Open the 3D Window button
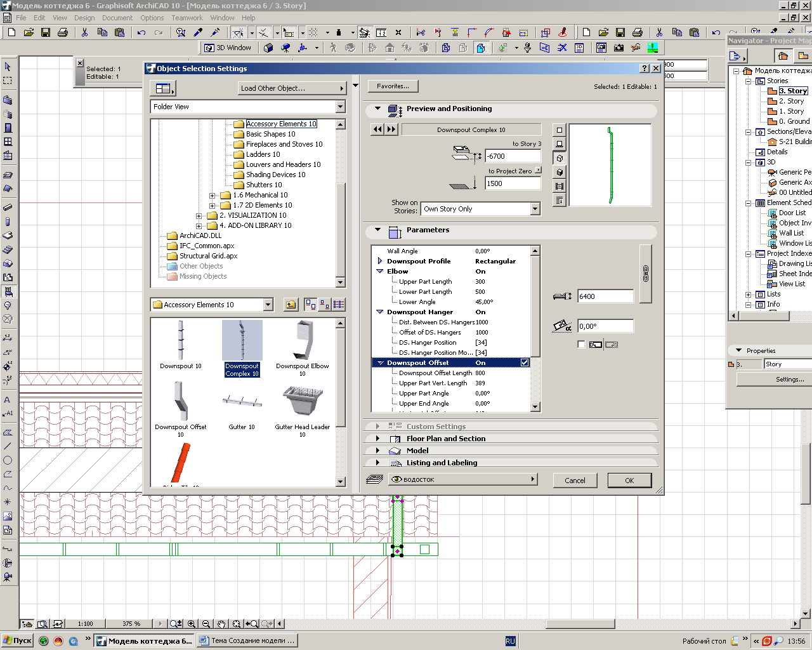812x650 pixels. [x=228, y=48]
